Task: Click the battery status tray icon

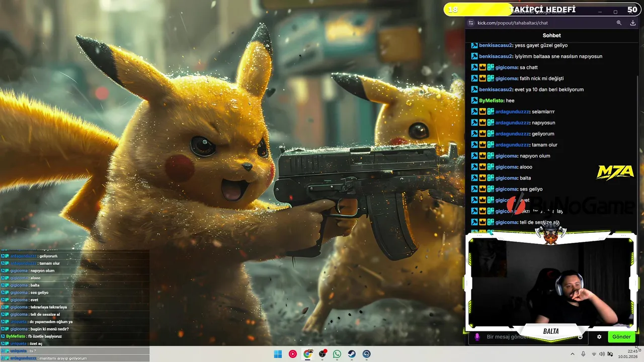Action: click(610, 354)
